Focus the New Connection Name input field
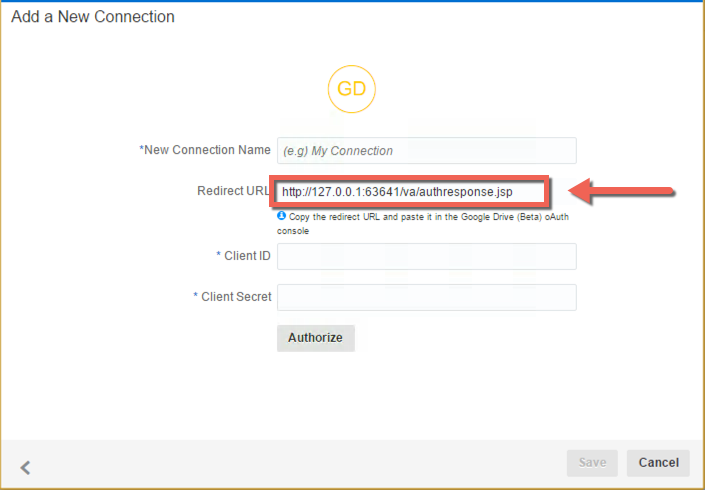The height and width of the screenshot is (490, 705). point(427,150)
